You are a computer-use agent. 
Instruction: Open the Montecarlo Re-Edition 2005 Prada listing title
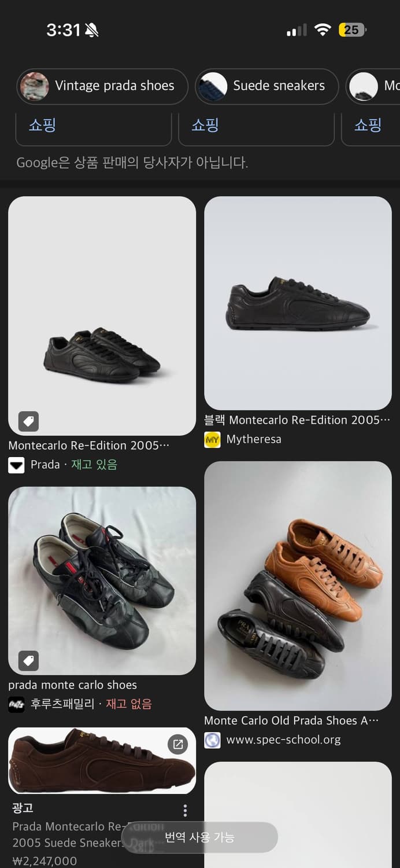click(x=89, y=446)
